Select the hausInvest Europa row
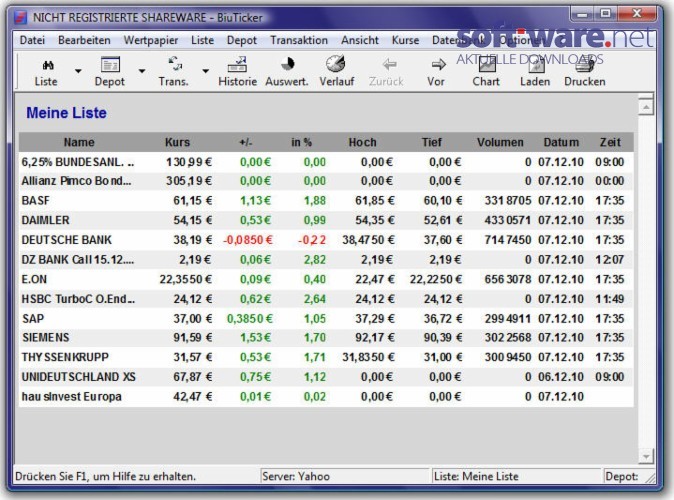The height and width of the screenshot is (500, 674). [x=326, y=396]
